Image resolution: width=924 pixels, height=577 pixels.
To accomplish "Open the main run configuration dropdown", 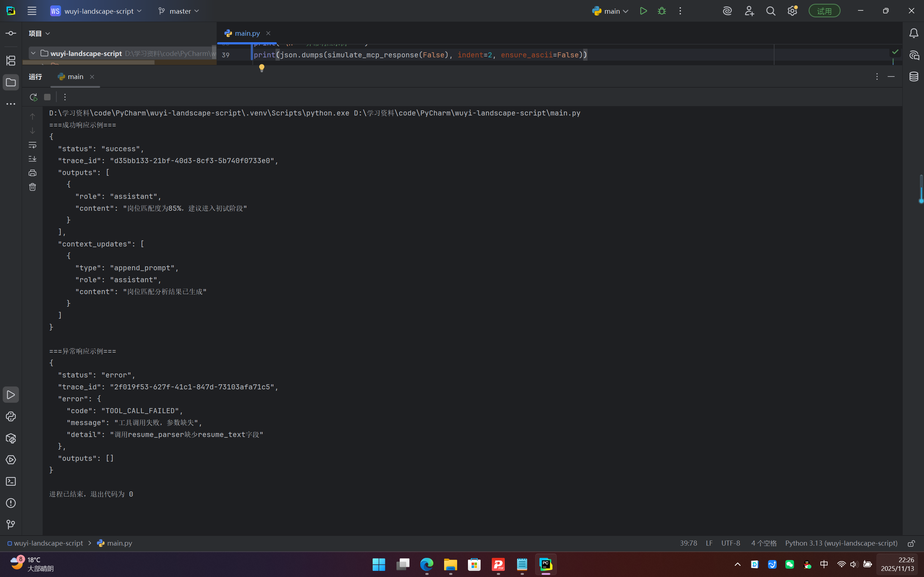I will 612,11.
